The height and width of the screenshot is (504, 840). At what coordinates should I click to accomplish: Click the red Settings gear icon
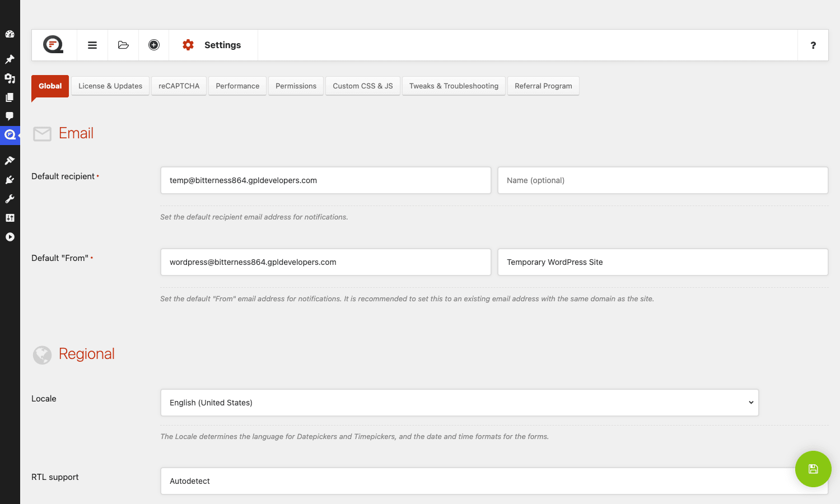point(188,45)
